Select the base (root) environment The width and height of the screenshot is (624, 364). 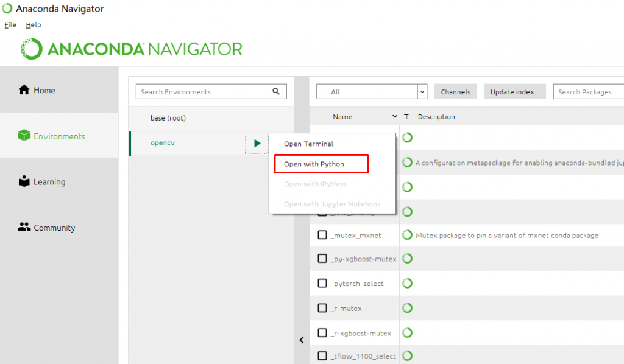pos(168,118)
